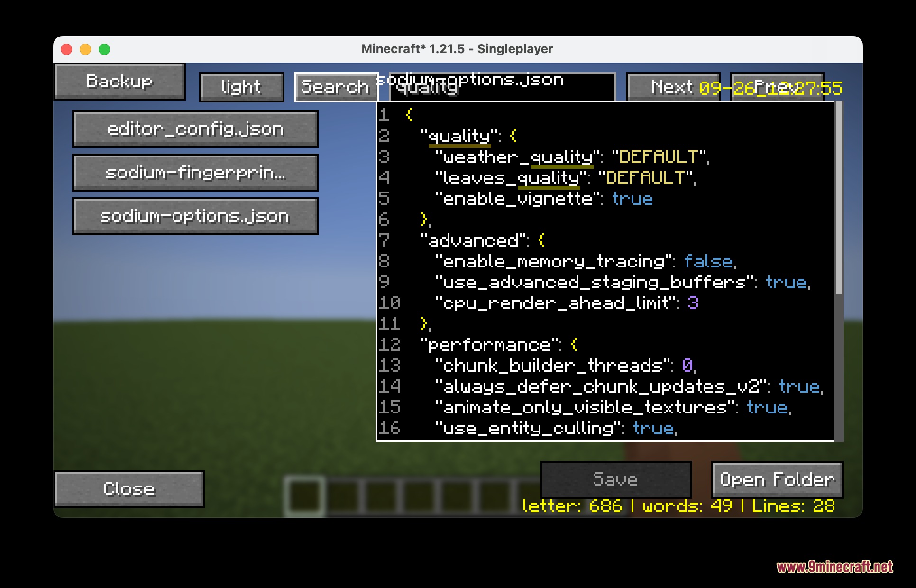Image resolution: width=916 pixels, height=588 pixels.
Task: Click "enable_vignette" on line 5
Action: (x=518, y=199)
